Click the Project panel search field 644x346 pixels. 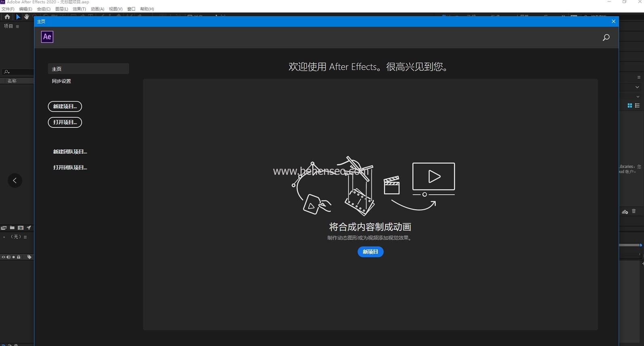coord(18,72)
